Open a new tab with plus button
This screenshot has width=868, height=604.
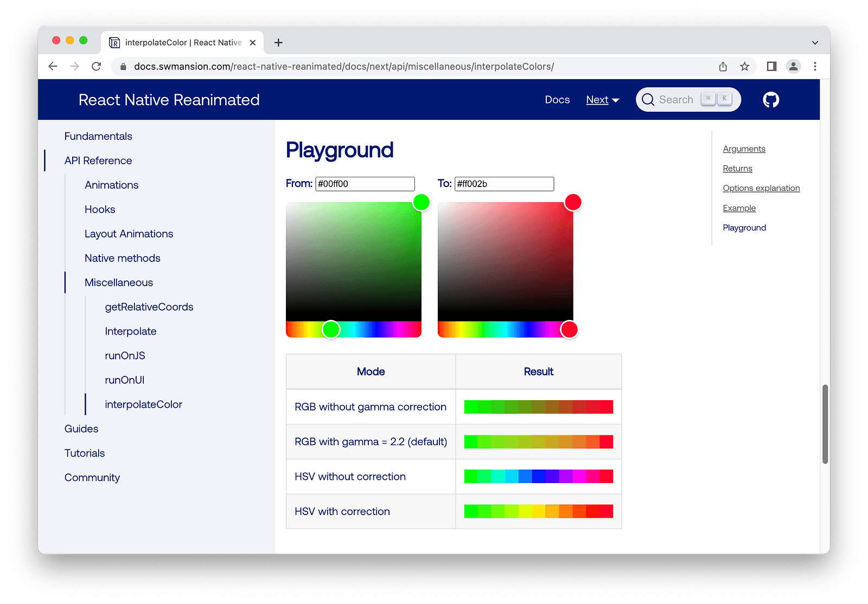point(278,42)
